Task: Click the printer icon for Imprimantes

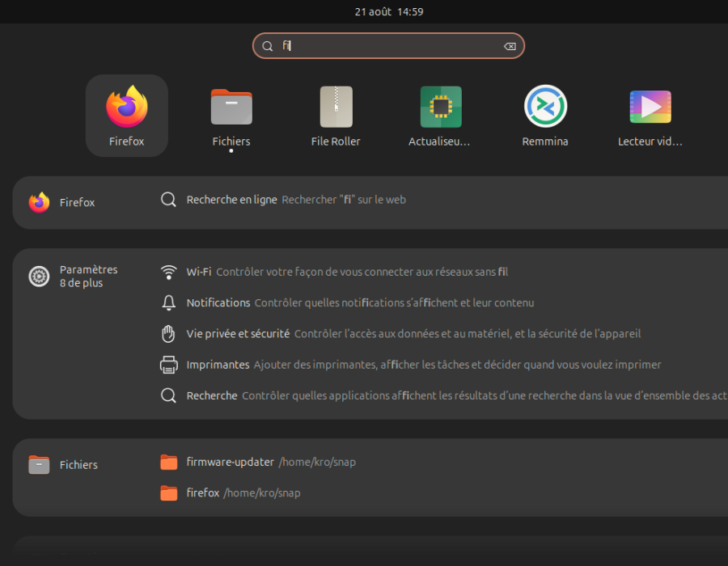Action: coord(168,365)
